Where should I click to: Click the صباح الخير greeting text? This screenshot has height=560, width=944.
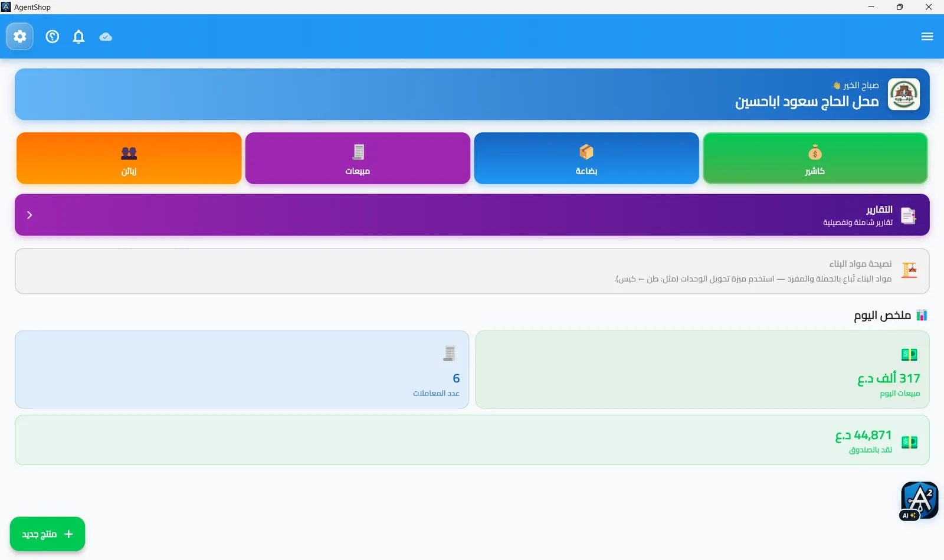pyautogui.click(x=861, y=86)
